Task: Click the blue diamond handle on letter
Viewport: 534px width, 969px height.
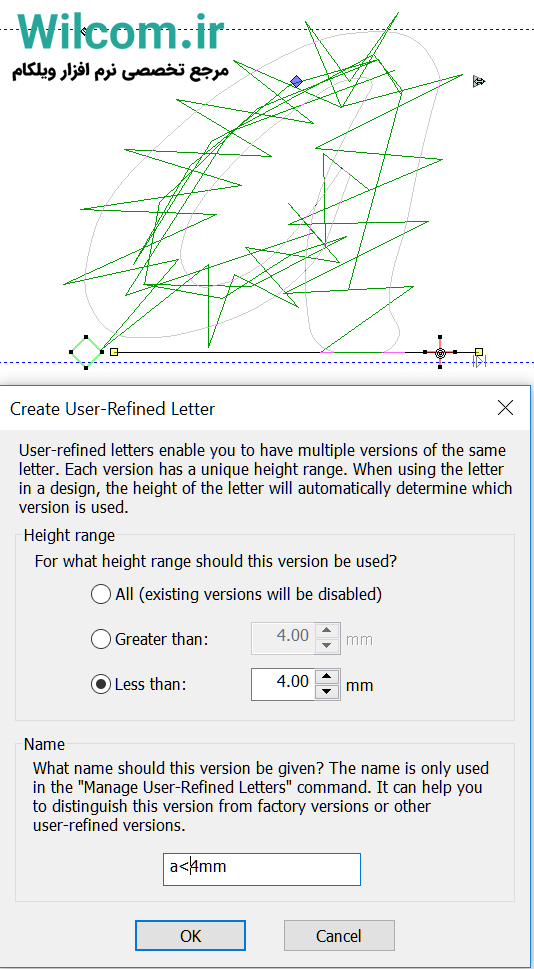Action: (x=297, y=81)
